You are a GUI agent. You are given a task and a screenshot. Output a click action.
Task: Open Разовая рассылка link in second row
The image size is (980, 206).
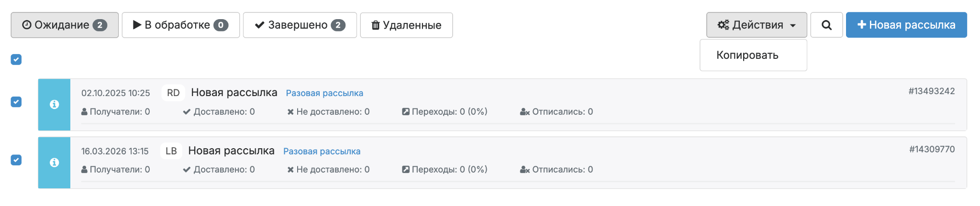pos(322,152)
